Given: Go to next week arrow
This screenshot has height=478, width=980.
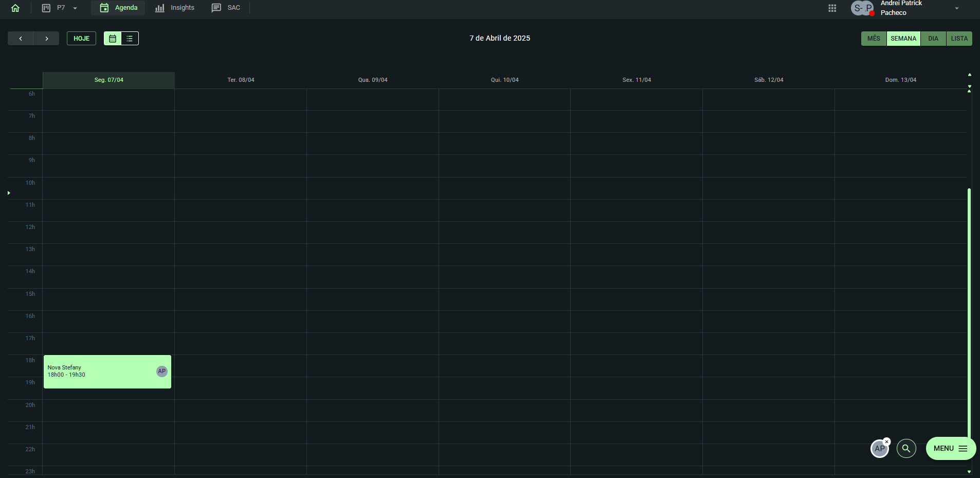Looking at the screenshot, I should pos(46,39).
